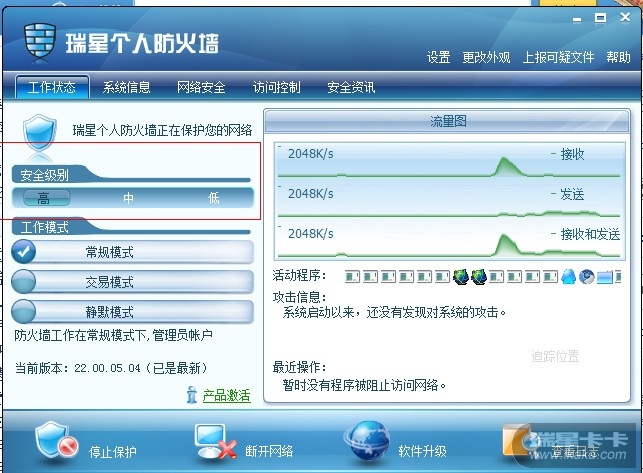Switch to the 工作状态 tab

click(52, 87)
